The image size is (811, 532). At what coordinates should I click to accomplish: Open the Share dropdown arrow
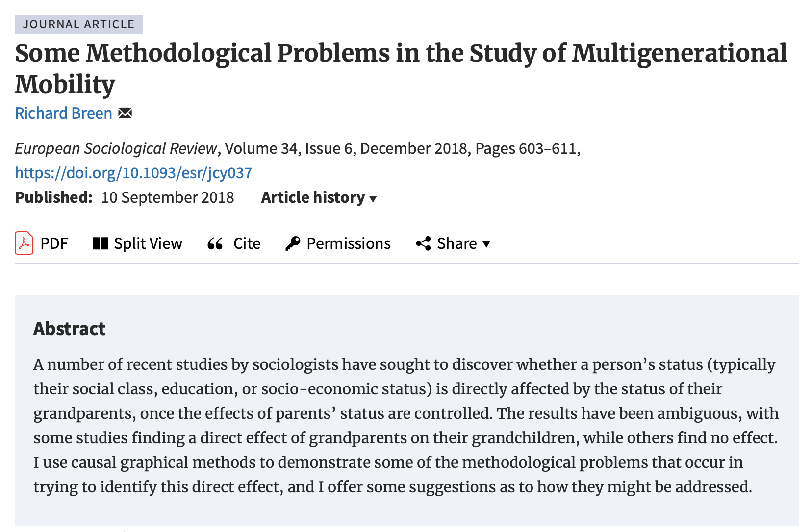[x=486, y=244]
